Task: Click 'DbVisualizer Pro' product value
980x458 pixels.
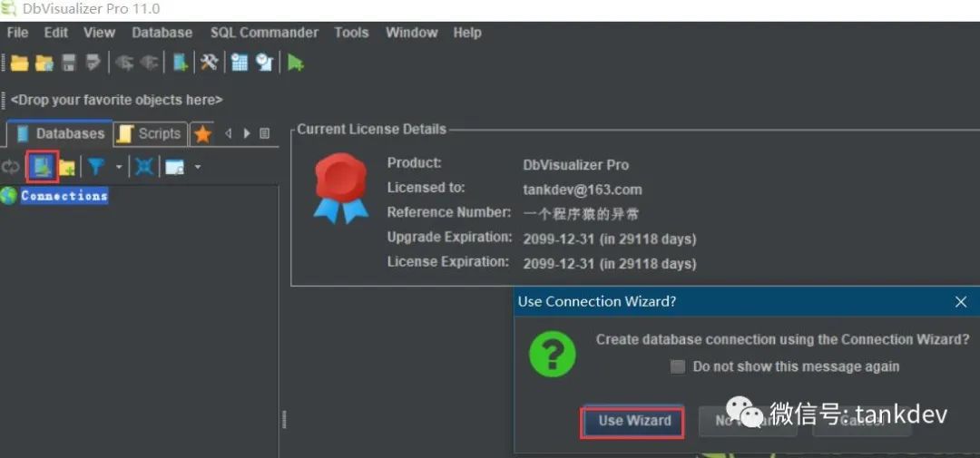Action: pos(575,165)
